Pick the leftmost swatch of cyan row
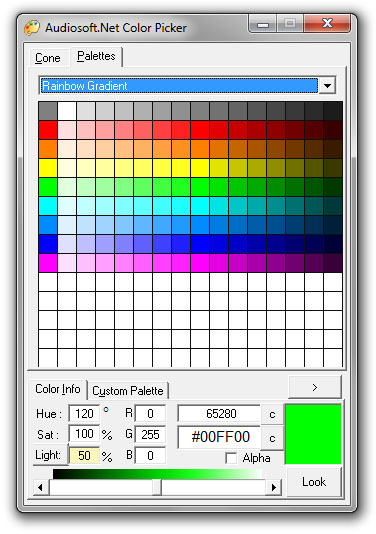This screenshot has width=376, height=534. 48,206
